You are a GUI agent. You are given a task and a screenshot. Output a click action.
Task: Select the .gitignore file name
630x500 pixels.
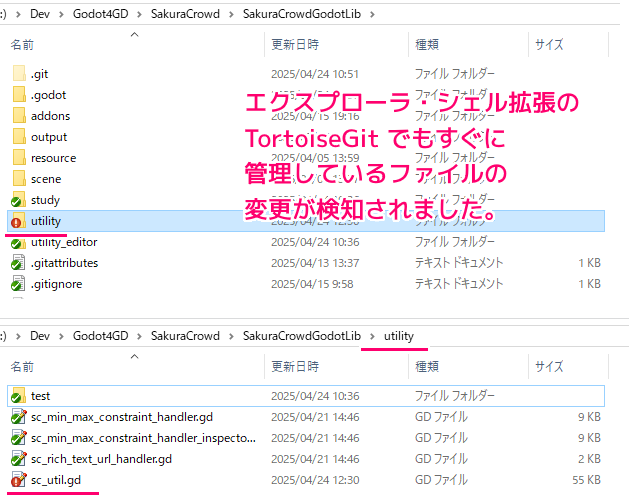pyautogui.click(x=56, y=284)
